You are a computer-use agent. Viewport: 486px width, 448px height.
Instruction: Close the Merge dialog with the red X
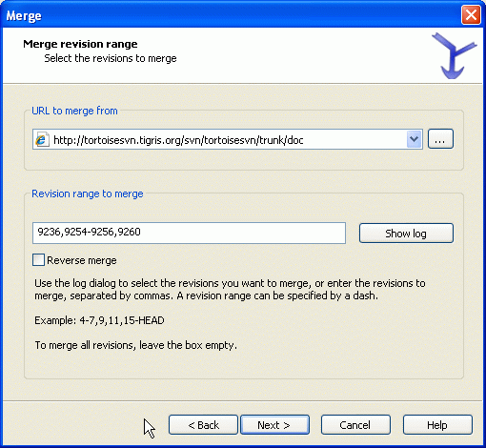pyautogui.click(x=471, y=15)
